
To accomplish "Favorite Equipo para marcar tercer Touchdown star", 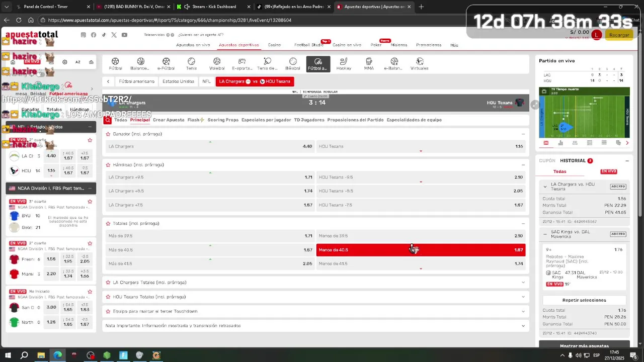I will click(x=108, y=311).
